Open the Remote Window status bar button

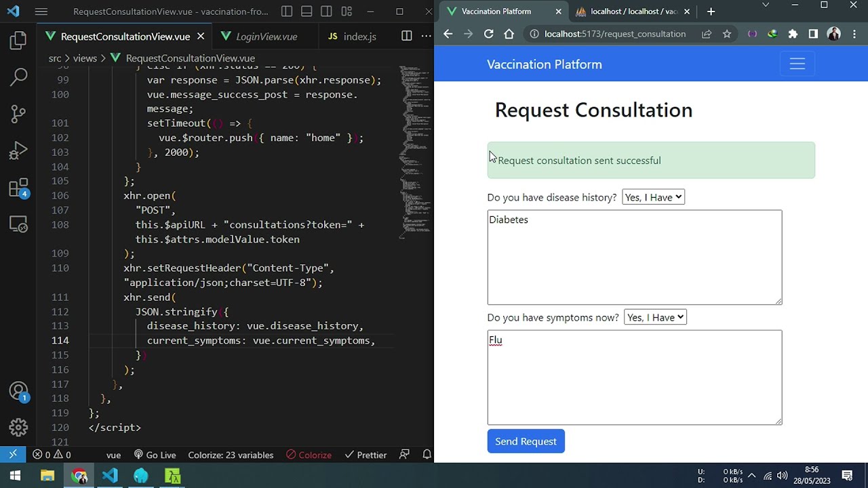[x=13, y=455]
